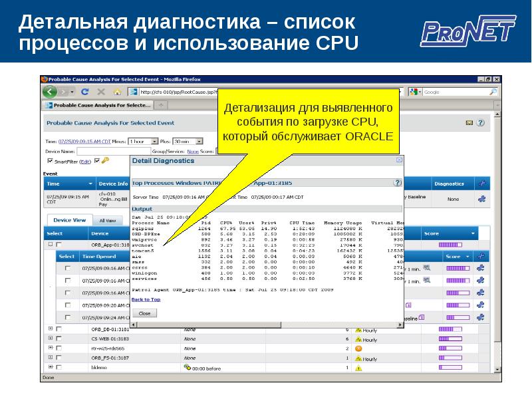Check the box for ORB_DB-01:3181 device
This screenshot has width=532, height=399.
coord(59,329)
